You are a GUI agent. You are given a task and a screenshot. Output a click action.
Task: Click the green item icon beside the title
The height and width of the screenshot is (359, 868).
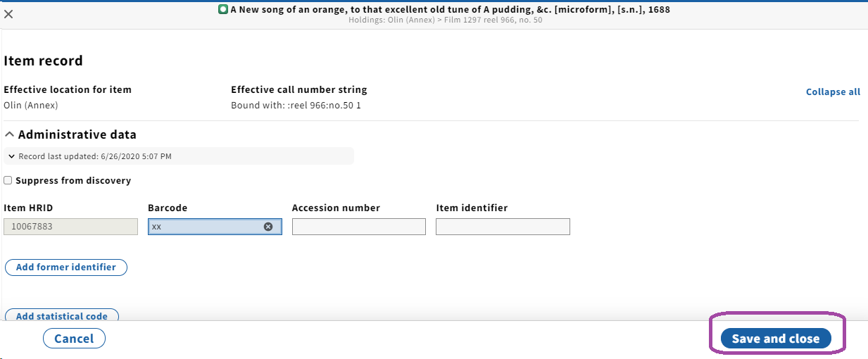(x=223, y=10)
